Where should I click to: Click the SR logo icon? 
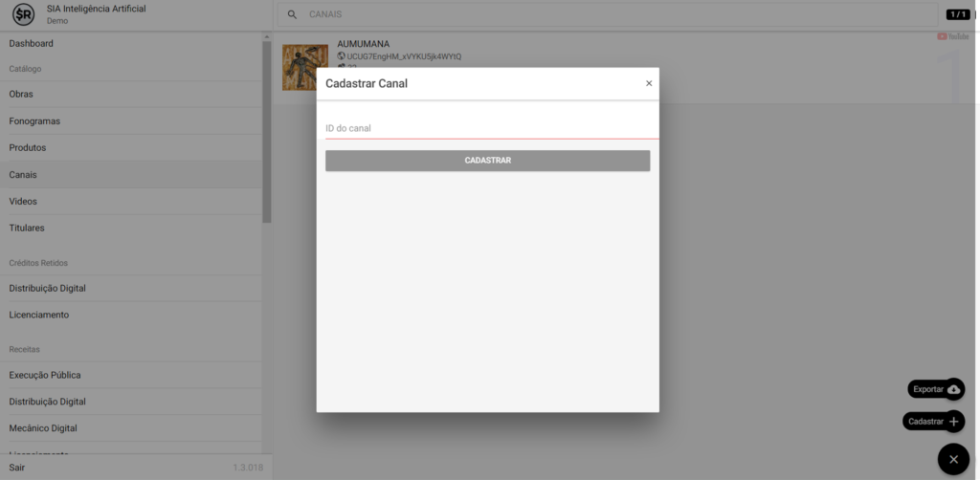coord(24,14)
